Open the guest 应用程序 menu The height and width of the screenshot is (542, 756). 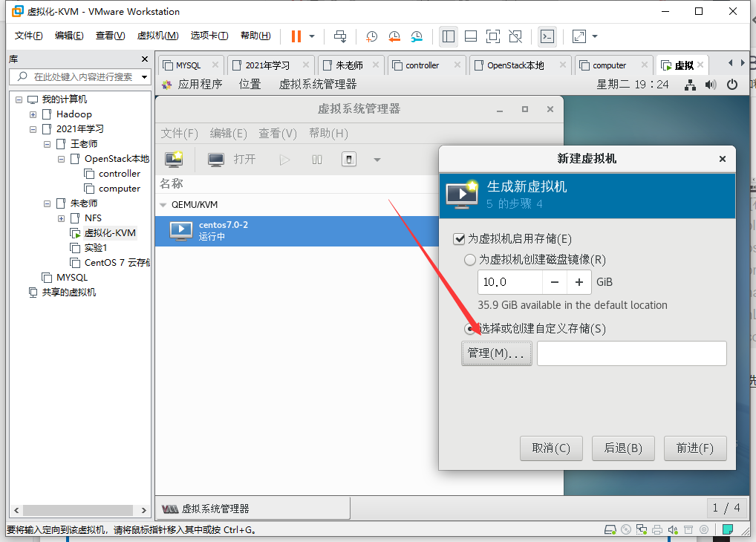tap(200, 85)
